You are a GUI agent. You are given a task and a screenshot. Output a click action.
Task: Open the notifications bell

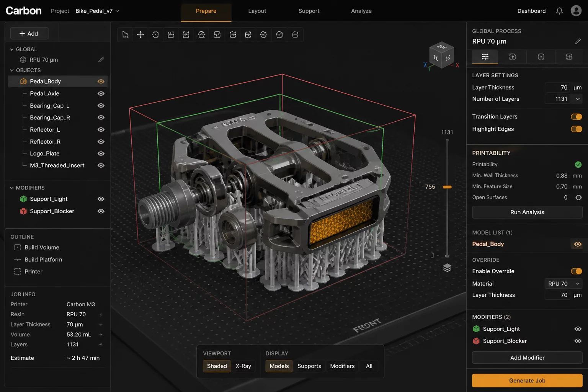click(559, 11)
